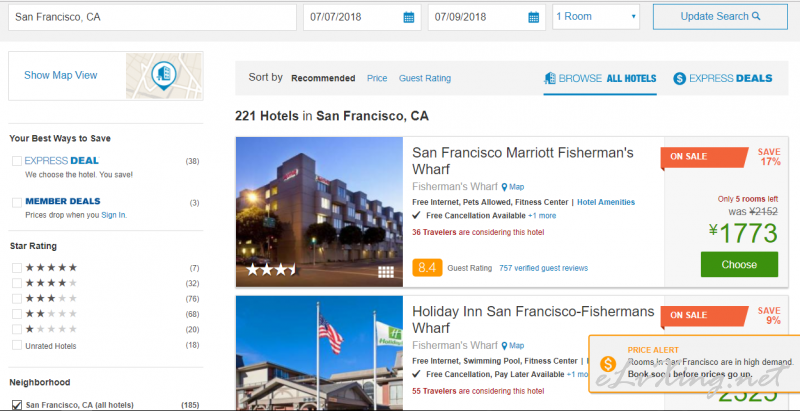The image size is (800, 411).
Task: Click the Star Rating section heading
Action: [x=33, y=246]
